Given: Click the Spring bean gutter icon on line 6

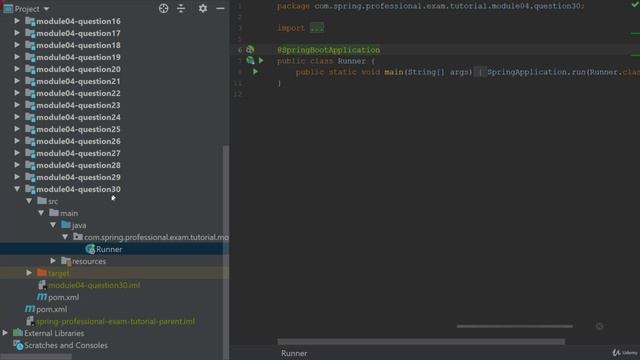Looking at the screenshot, I should 250,49.
